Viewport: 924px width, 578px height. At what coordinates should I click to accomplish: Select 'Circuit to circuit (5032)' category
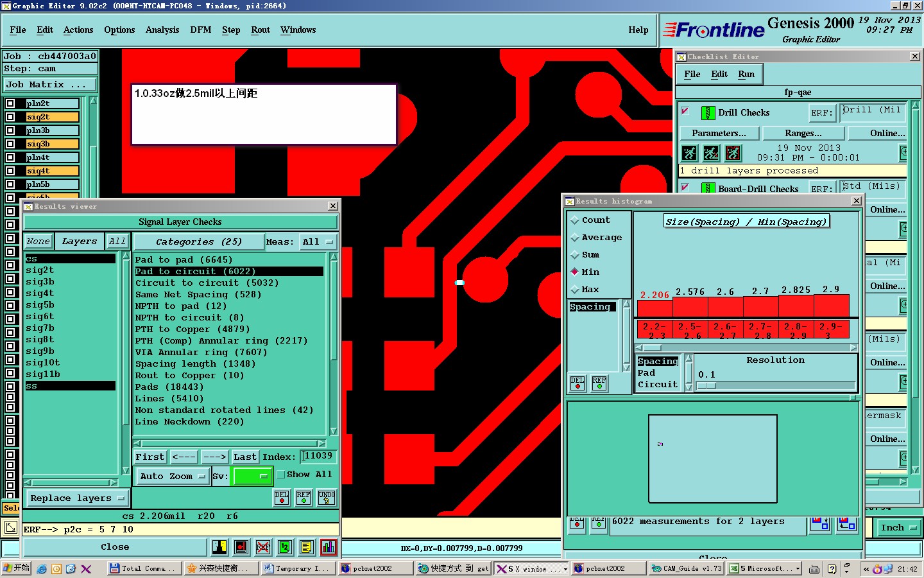click(207, 283)
